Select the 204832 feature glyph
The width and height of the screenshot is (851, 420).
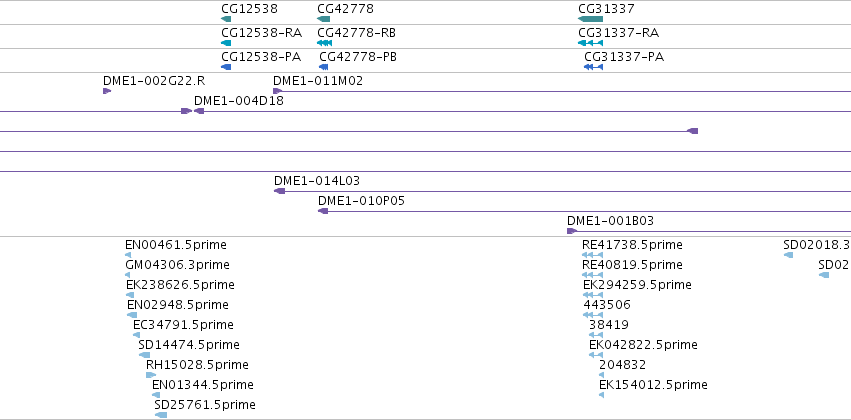coord(601,375)
